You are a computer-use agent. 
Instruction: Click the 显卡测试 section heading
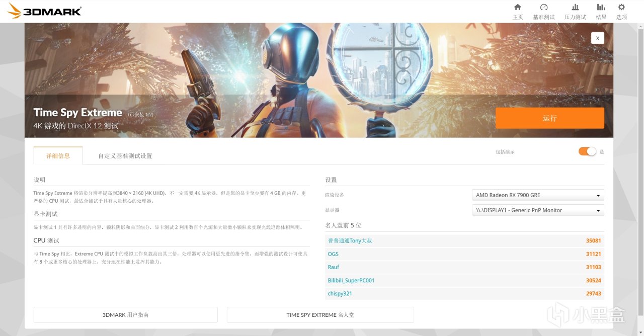click(x=45, y=214)
